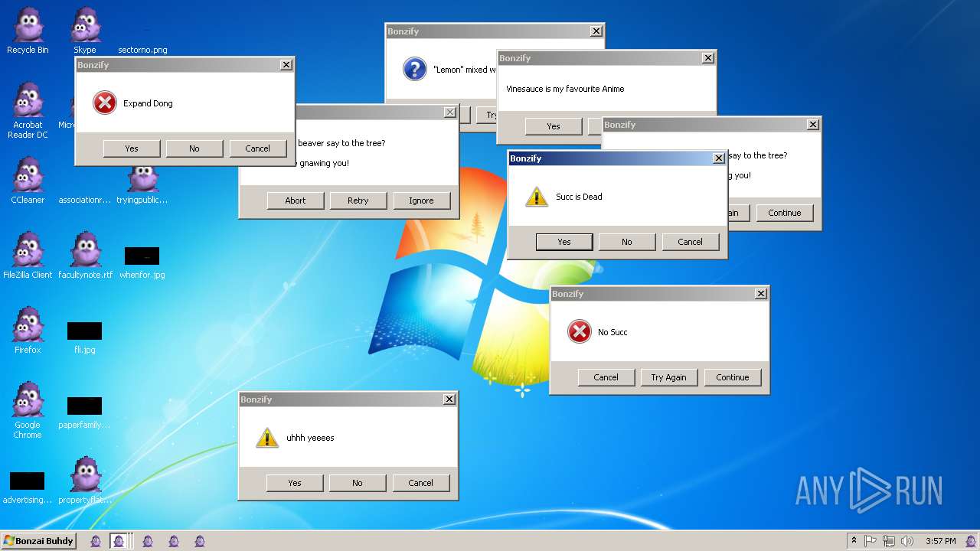Click Cancel in the No Succ dialog
Screen dimensions: 980x551
(606, 377)
